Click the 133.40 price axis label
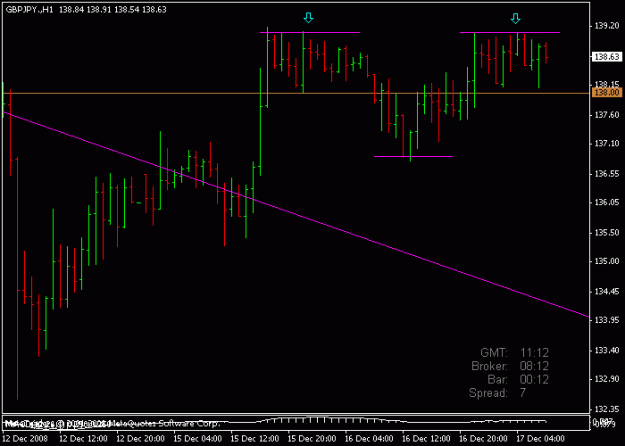This screenshot has width=625, height=446. coord(607,350)
